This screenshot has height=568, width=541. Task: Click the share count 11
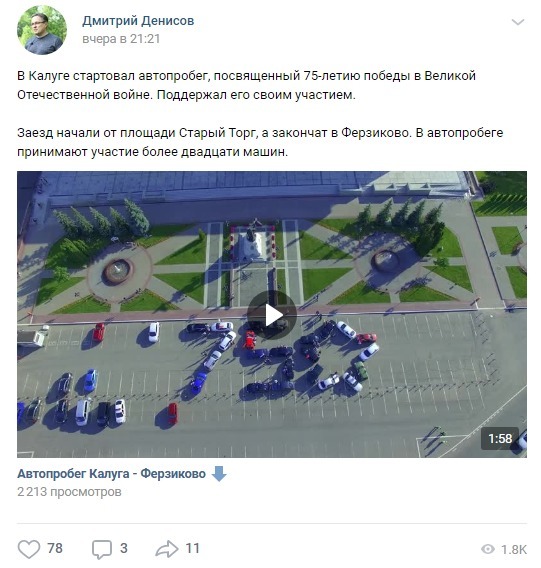pyautogui.click(x=192, y=548)
